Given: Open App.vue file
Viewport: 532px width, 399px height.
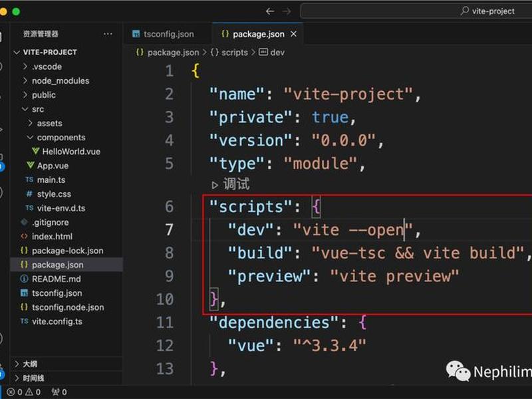Looking at the screenshot, I should [66, 166].
